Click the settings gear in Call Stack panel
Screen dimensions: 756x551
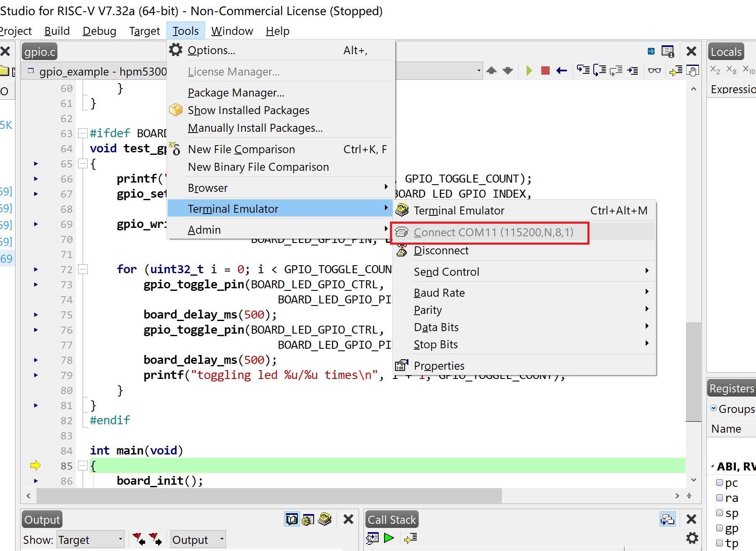(x=692, y=538)
